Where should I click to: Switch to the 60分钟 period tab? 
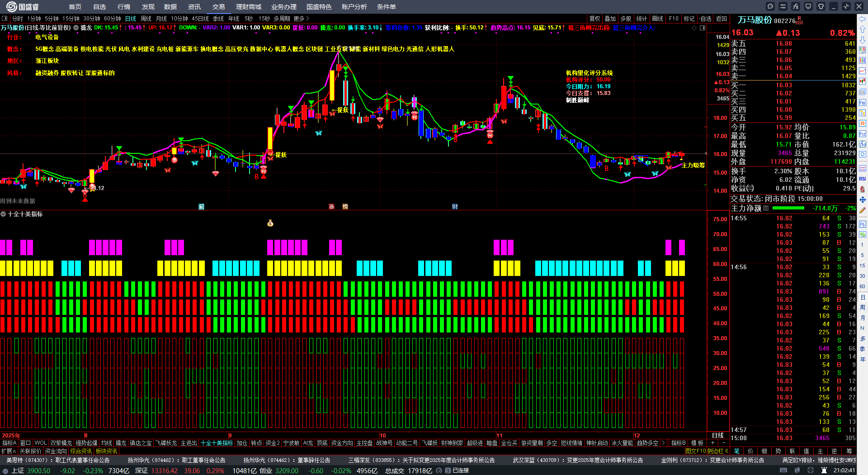(x=113, y=19)
